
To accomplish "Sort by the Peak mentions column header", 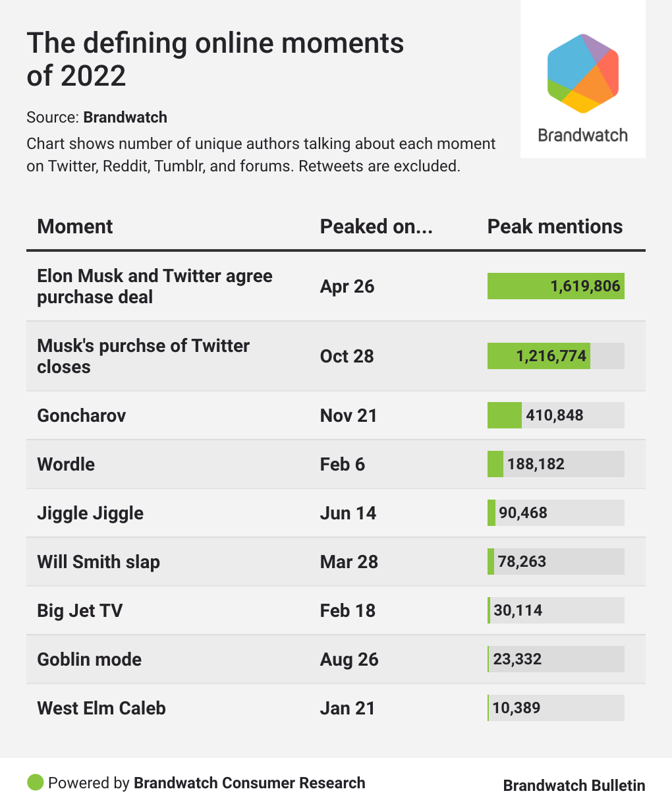I will (x=555, y=227).
